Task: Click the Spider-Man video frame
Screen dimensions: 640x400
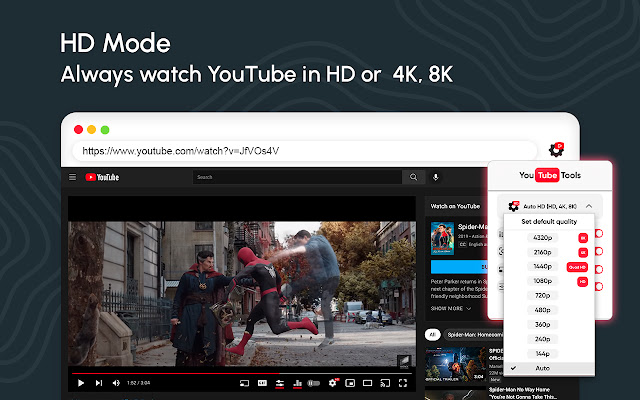Action: [x=242, y=293]
